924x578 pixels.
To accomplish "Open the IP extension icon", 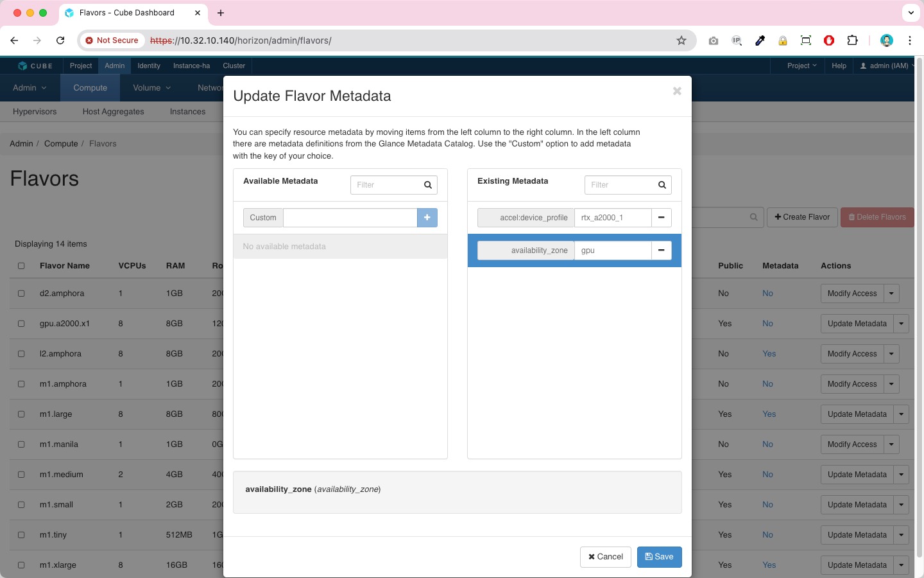I will click(x=737, y=40).
